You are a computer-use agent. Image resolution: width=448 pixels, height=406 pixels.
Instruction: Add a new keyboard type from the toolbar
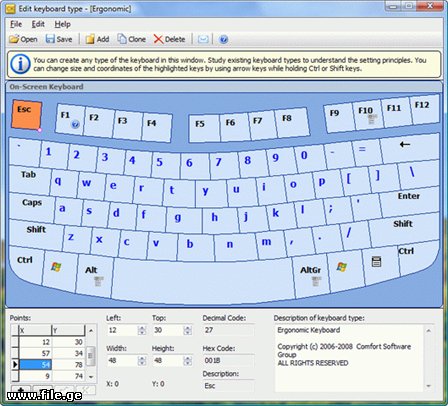(97, 39)
